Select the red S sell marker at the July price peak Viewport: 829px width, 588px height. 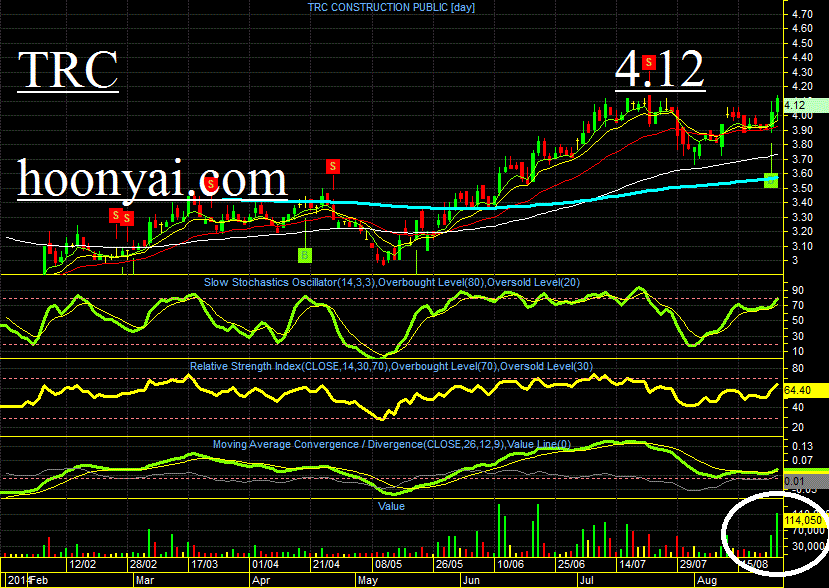click(649, 63)
